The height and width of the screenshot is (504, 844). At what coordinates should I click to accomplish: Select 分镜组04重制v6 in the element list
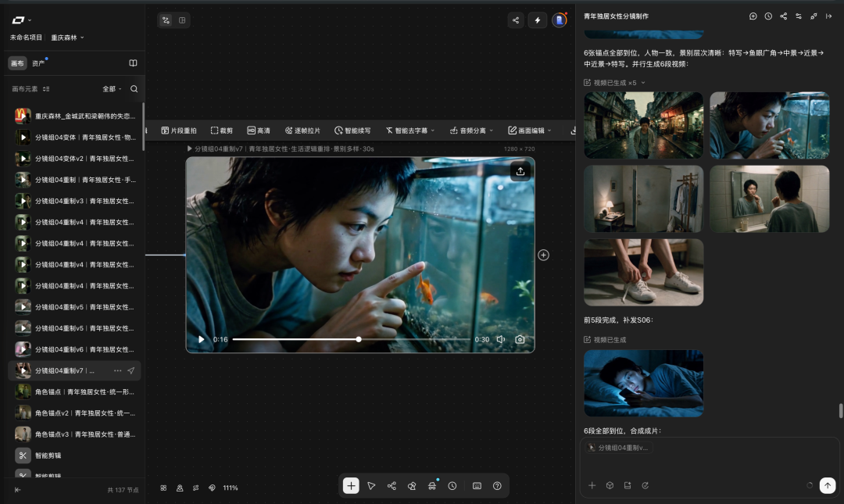click(75, 349)
